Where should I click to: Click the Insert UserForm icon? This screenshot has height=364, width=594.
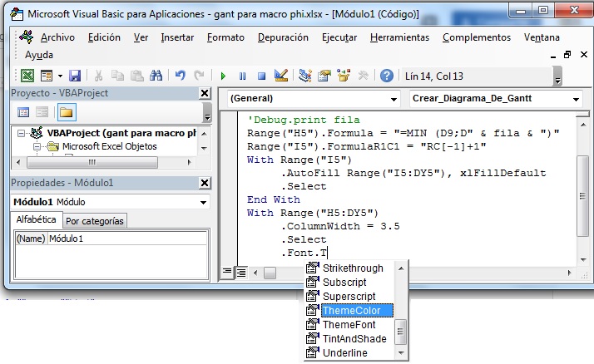tap(47, 76)
